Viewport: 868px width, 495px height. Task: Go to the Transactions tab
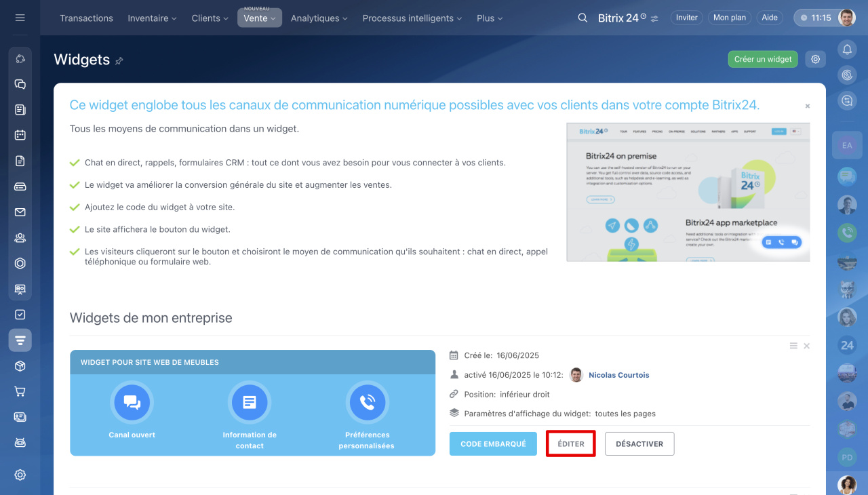click(x=86, y=18)
